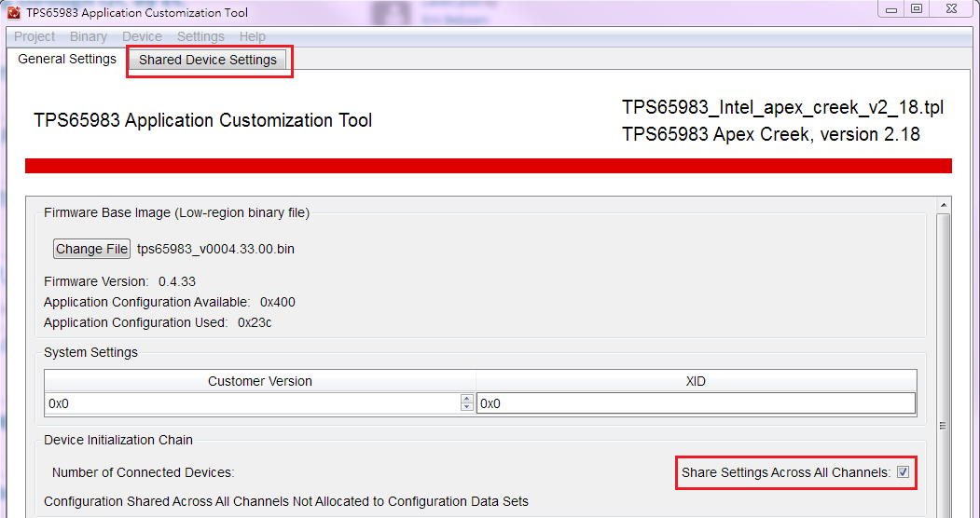Click the Firmware Base Image group label
This screenshot has height=518, width=980.
(x=177, y=212)
